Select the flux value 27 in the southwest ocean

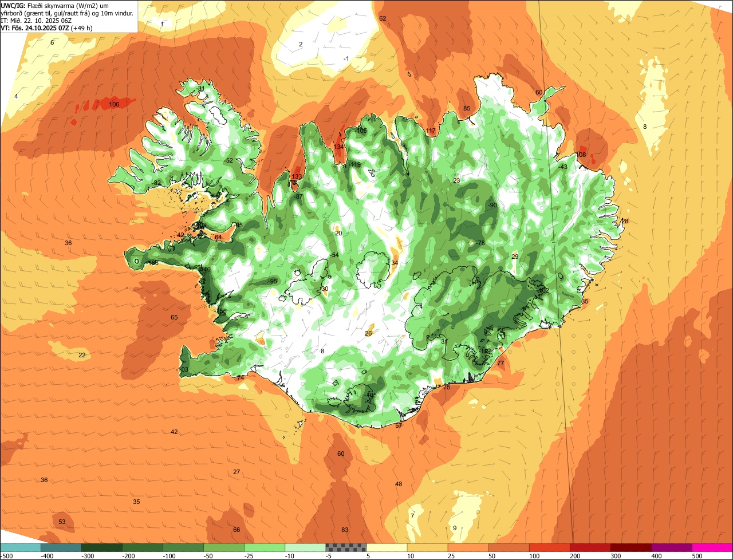coord(237,472)
